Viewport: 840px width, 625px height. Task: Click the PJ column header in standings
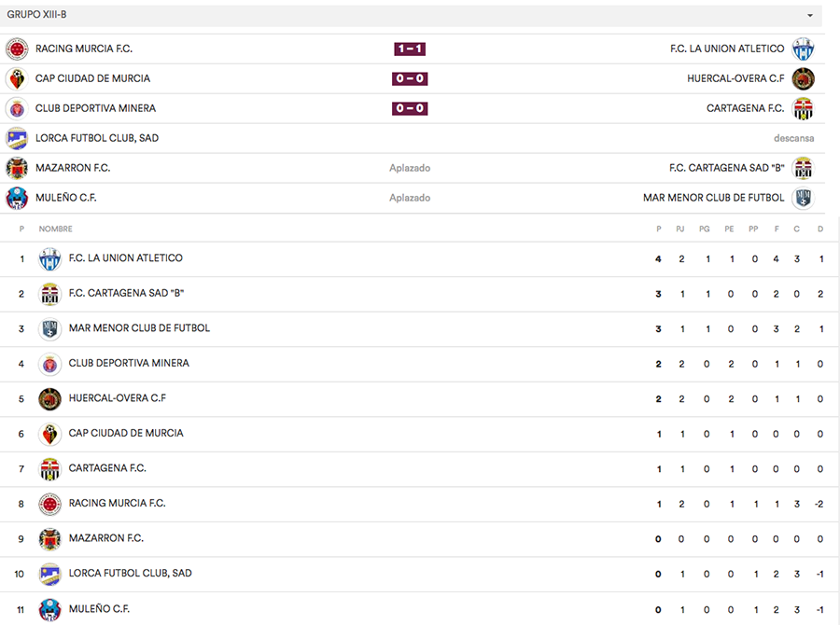[x=681, y=229]
